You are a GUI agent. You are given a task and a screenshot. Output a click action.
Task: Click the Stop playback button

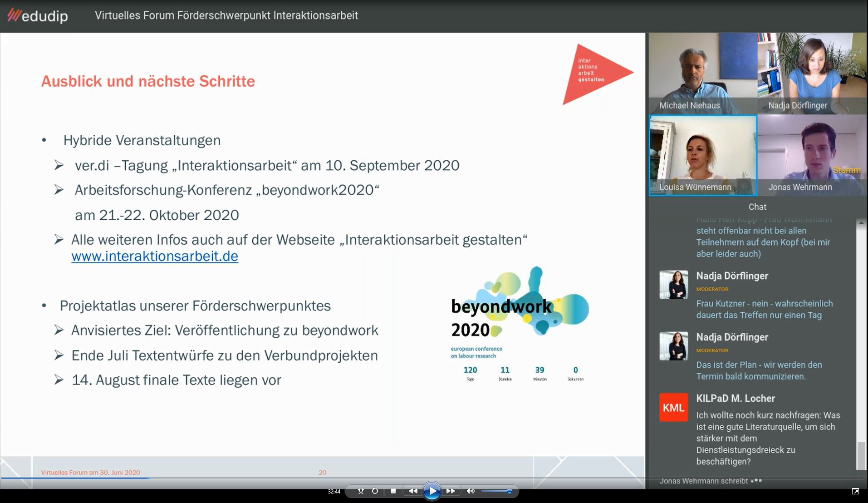click(393, 491)
